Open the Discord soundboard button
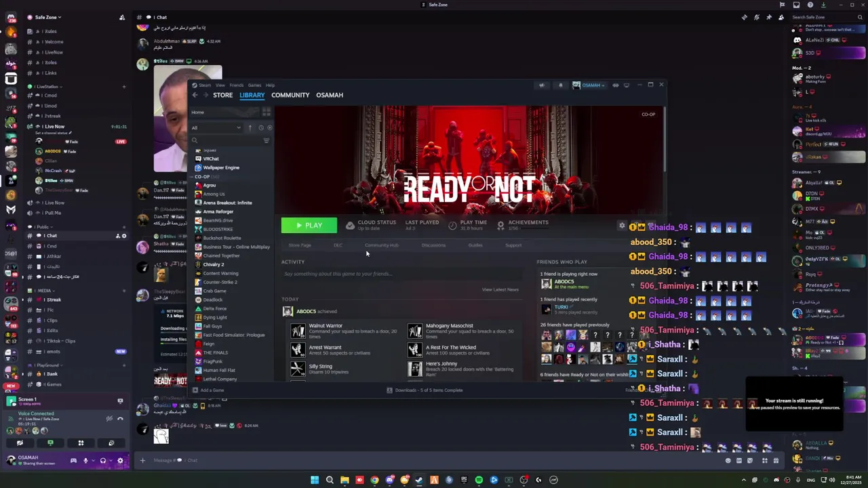 click(111, 443)
